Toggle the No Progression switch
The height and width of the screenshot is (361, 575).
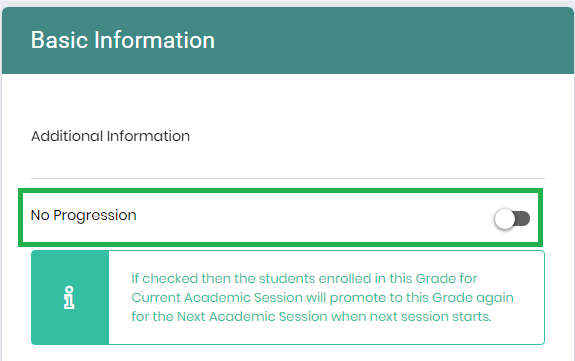[512, 219]
